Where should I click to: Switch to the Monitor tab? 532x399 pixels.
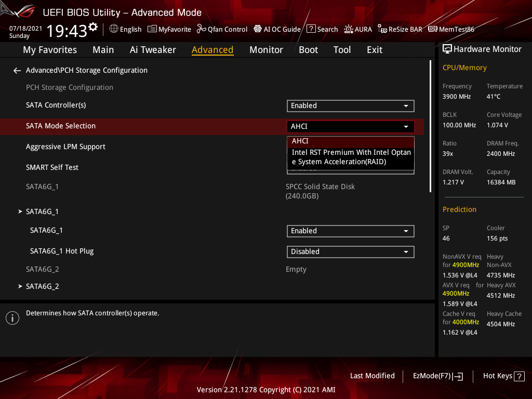click(x=266, y=49)
